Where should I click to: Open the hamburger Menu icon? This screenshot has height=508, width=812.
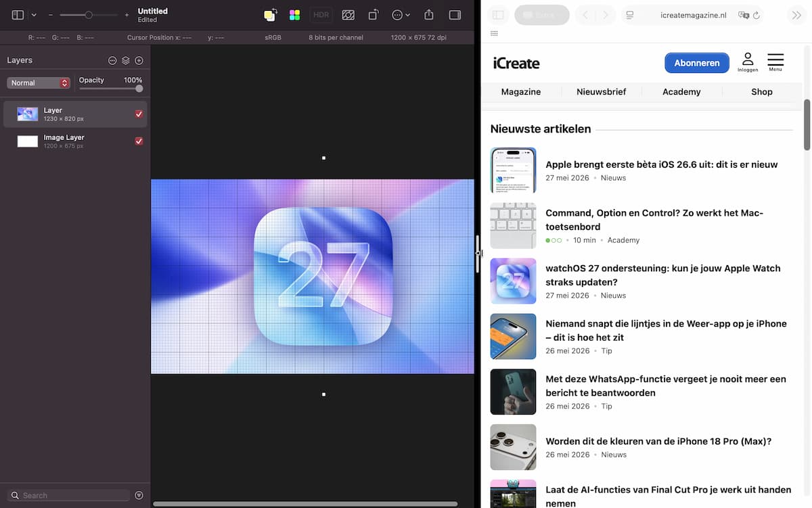click(x=775, y=62)
